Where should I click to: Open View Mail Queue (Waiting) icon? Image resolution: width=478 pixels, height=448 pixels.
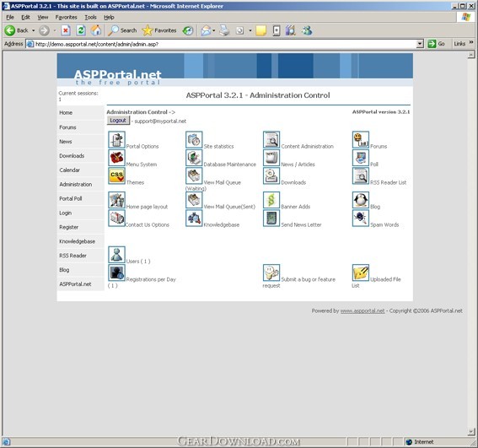tap(194, 175)
